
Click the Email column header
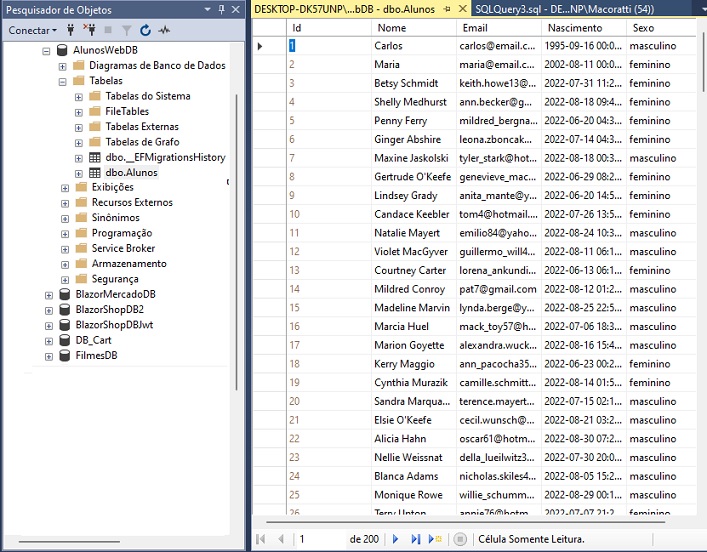click(x=499, y=28)
